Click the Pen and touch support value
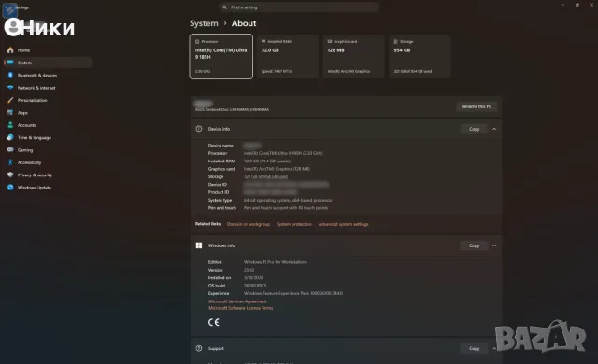The image size is (598, 364). tap(286, 208)
